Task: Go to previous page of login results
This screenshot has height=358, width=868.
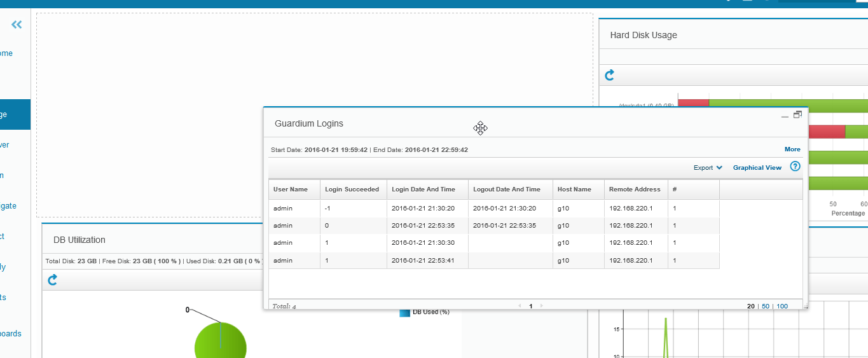Action: [x=520, y=306]
